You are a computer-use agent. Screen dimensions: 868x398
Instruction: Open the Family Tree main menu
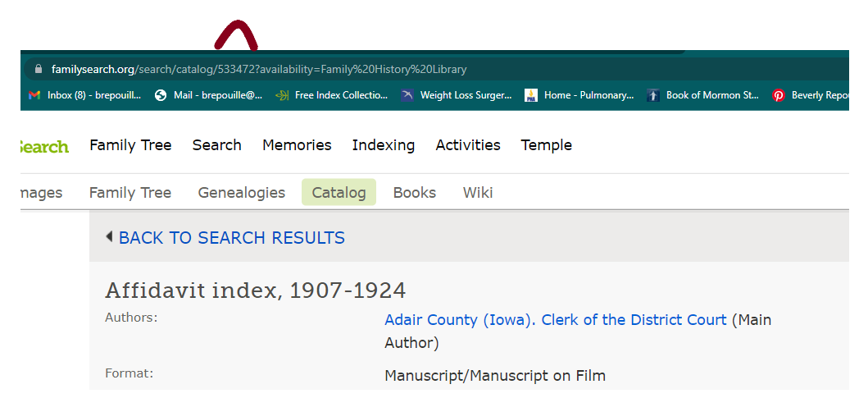click(x=130, y=145)
